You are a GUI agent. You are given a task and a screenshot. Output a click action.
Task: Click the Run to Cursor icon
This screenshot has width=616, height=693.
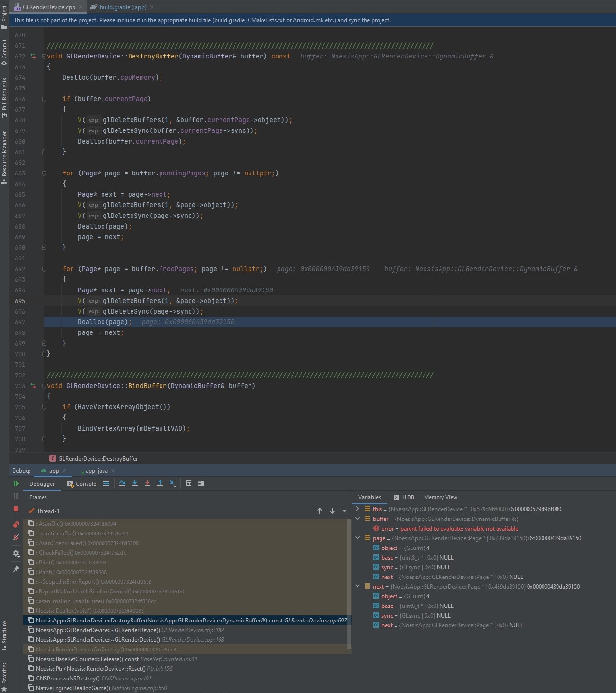[x=173, y=483]
